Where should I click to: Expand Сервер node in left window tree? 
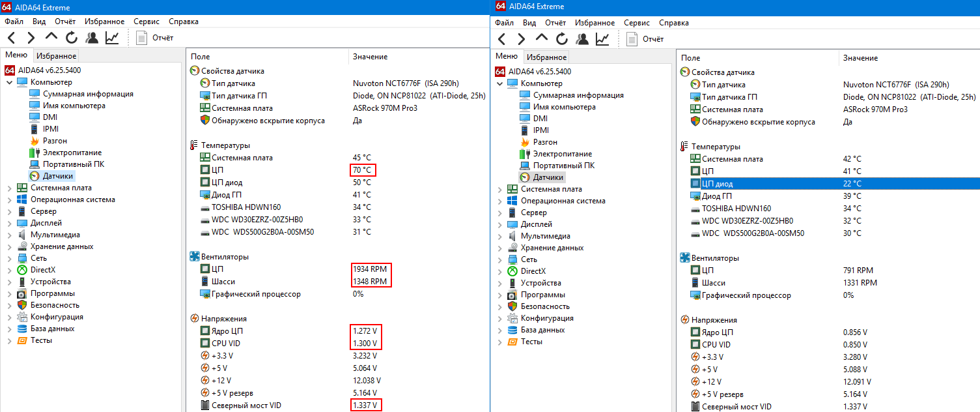pyautogui.click(x=9, y=211)
